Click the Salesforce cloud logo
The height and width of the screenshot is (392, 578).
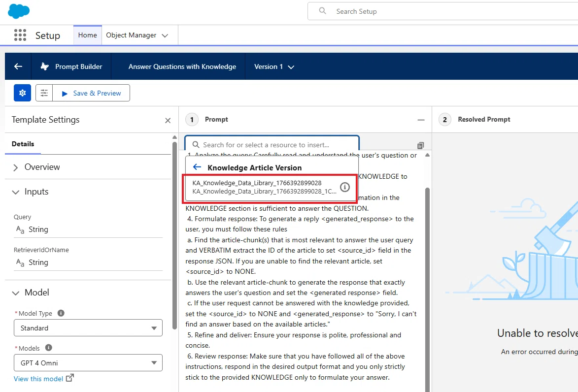[x=18, y=11]
